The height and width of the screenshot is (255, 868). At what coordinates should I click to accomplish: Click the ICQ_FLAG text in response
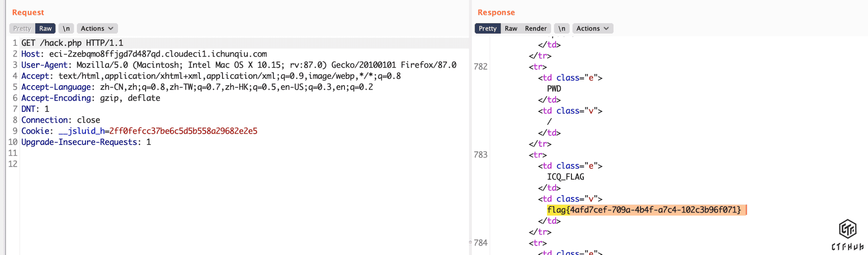pyautogui.click(x=566, y=177)
